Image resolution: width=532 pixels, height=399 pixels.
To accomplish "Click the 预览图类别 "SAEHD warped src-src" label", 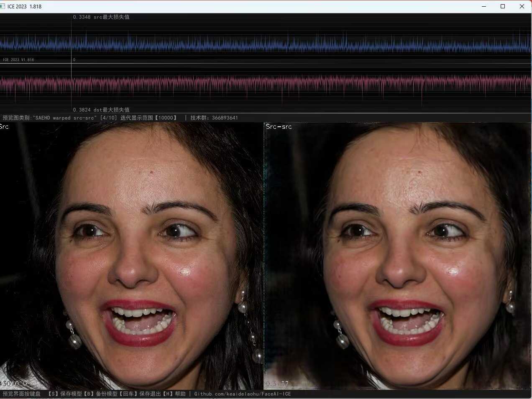I will 49,118.
